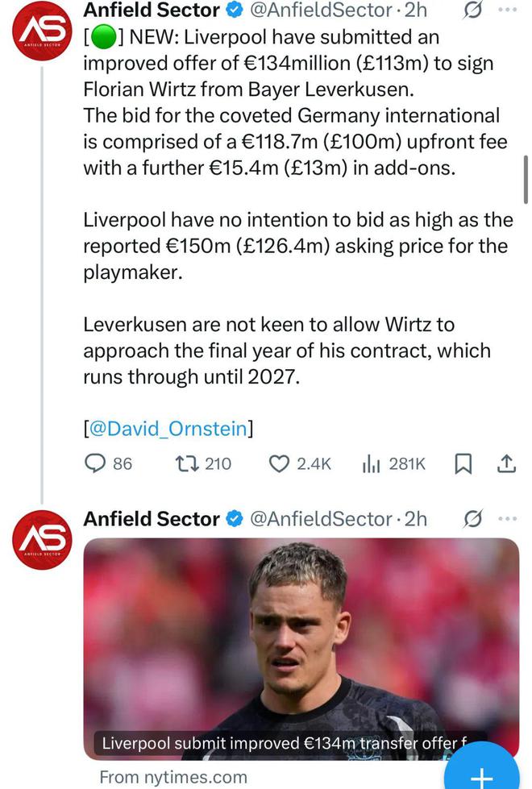The width and height of the screenshot is (532, 789).
Task: Open more options on second tweet
Action: click(x=506, y=519)
